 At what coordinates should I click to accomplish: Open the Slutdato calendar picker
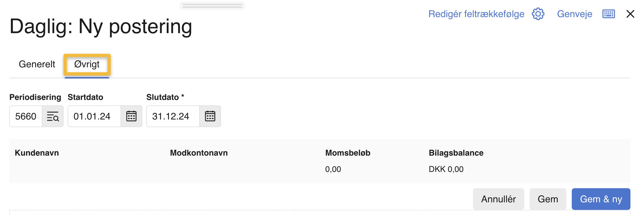pos(210,117)
